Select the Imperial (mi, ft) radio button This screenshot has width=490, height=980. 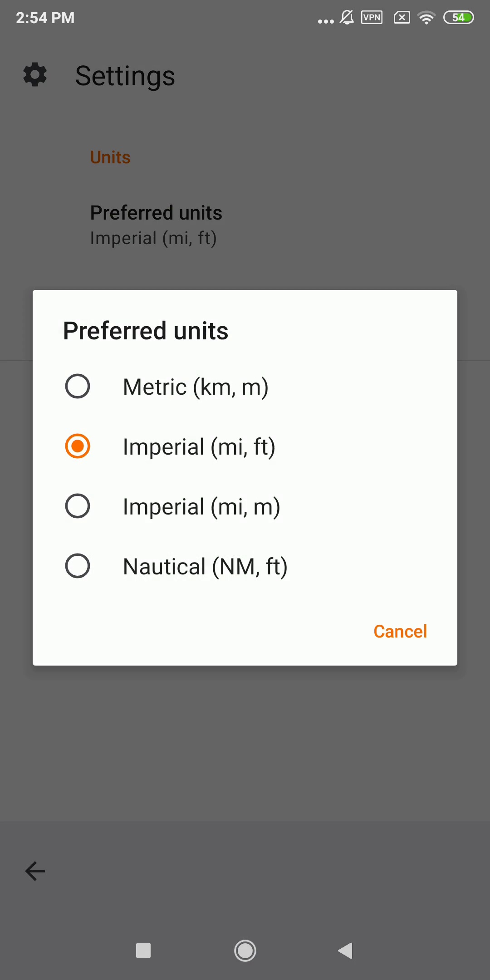(x=78, y=446)
